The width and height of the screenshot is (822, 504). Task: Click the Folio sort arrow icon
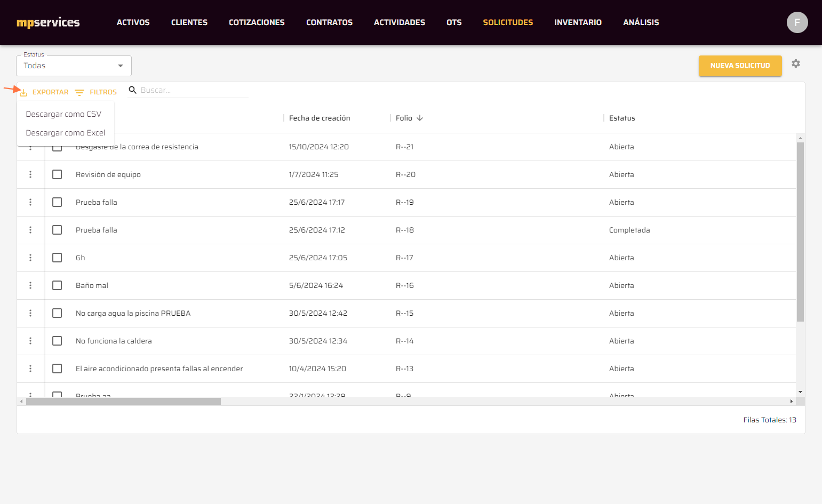tap(420, 118)
